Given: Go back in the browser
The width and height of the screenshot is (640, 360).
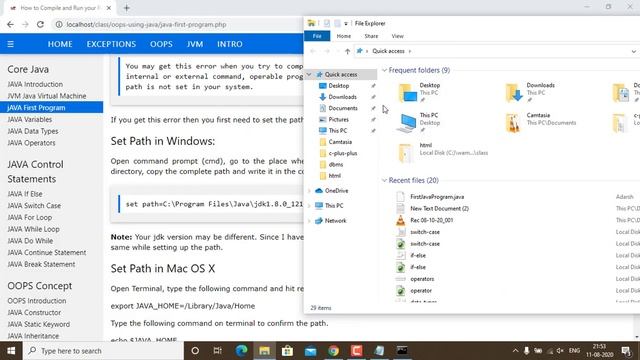Looking at the screenshot, I should [11, 24].
